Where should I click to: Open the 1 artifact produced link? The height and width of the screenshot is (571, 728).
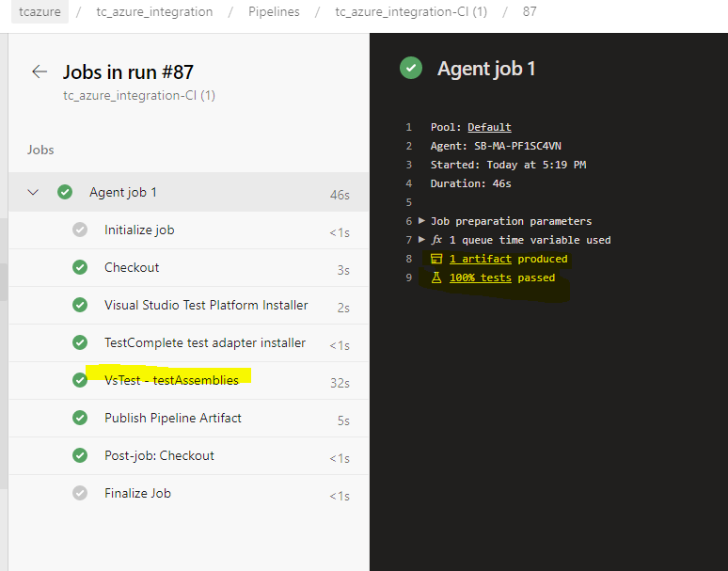click(x=481, y=259)
